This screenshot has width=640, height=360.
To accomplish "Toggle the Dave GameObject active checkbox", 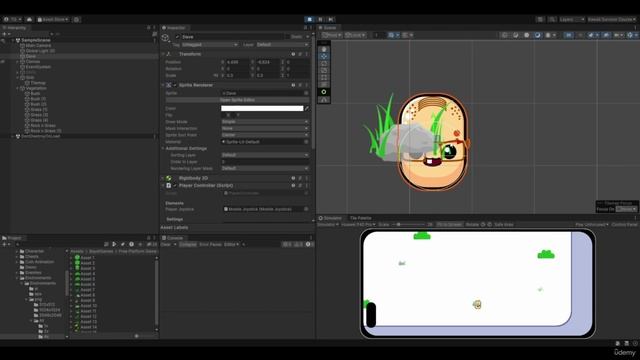I will (177, 37).
